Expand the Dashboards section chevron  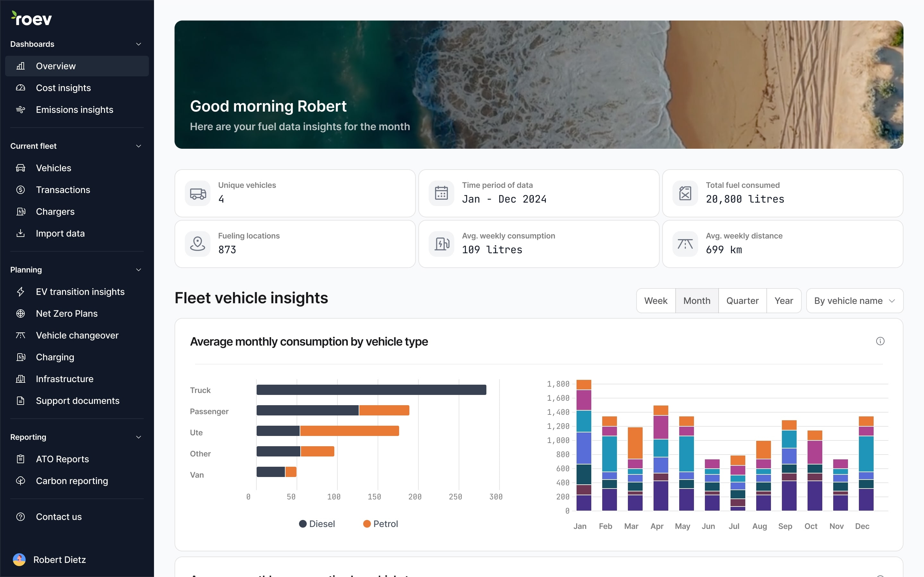point(138,44)
